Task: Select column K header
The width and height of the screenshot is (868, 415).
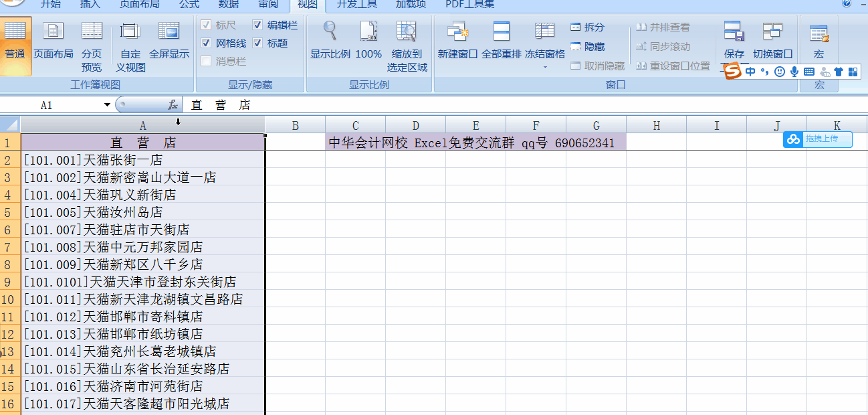Action: pos(837,124)
